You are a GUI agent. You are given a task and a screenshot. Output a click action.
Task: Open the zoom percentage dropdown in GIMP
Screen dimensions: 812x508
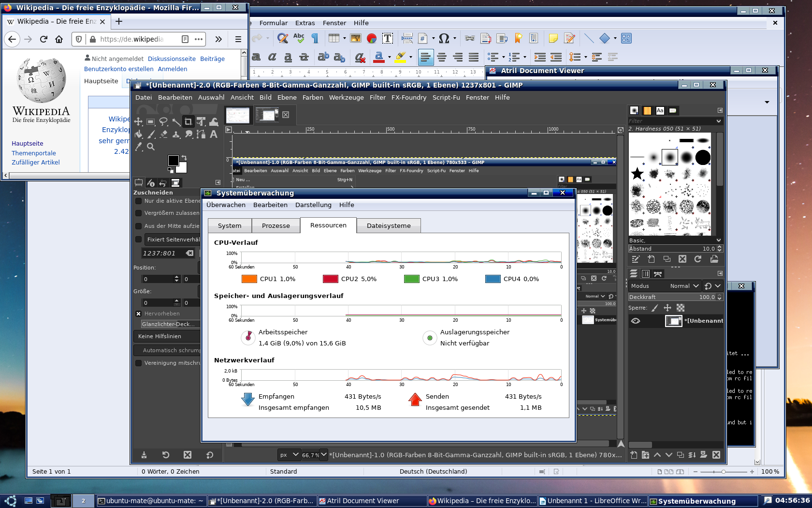tap(324, 455)
